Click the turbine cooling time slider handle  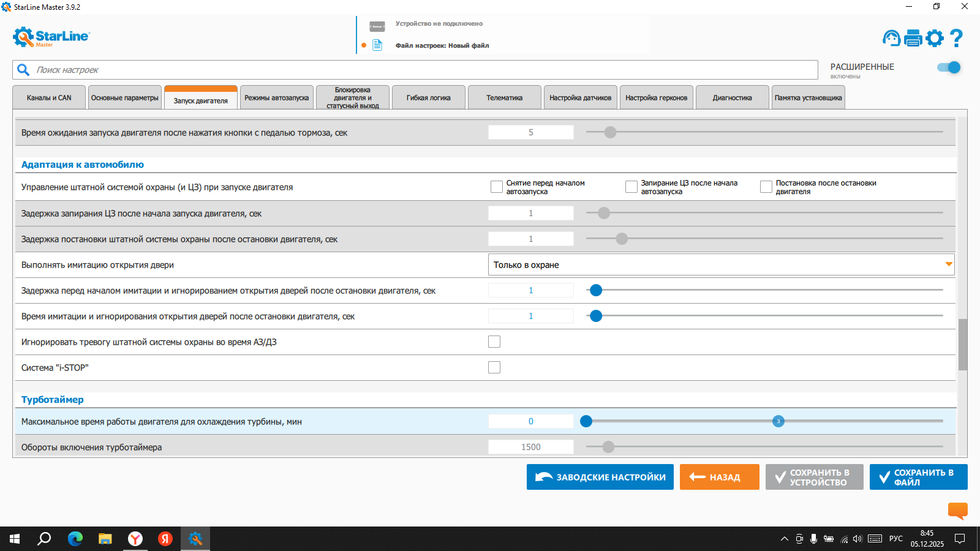click(x=586, y=421)
